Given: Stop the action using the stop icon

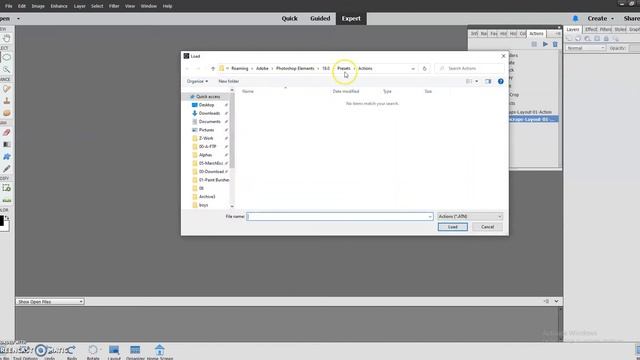Looking at the screenshot, I should (x=534, y=44).
